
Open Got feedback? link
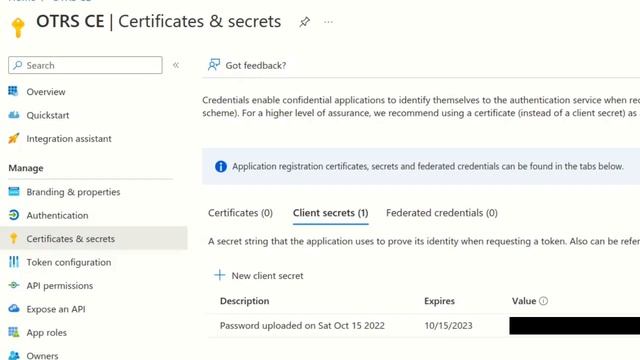point(256,65)
